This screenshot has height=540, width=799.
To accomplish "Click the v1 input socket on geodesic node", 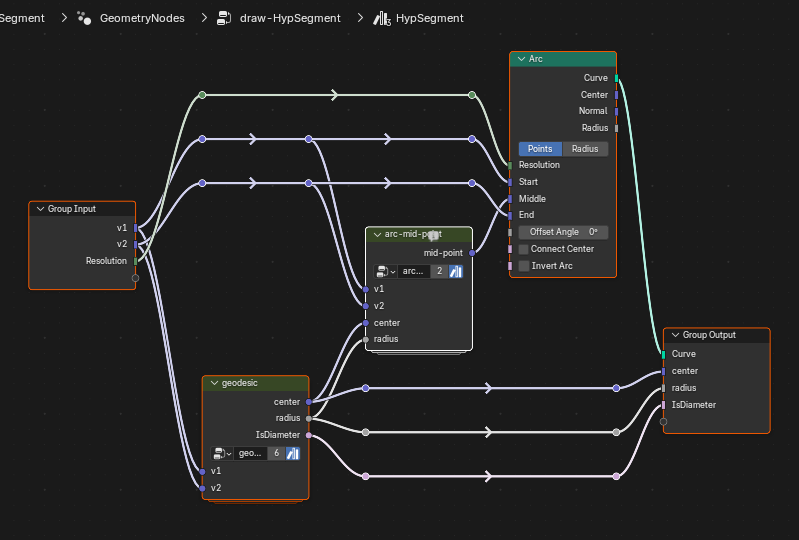I will 202,471.
